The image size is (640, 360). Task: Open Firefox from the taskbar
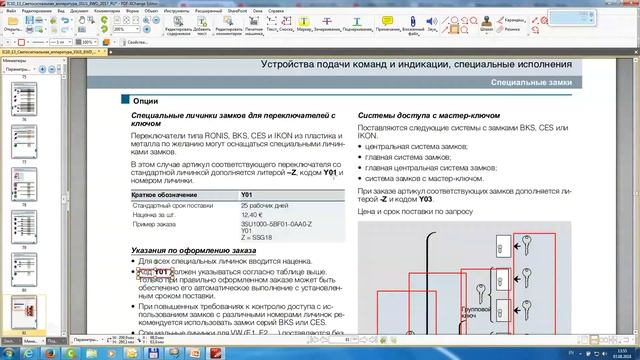pyautogui.click(x=50, y=353)
